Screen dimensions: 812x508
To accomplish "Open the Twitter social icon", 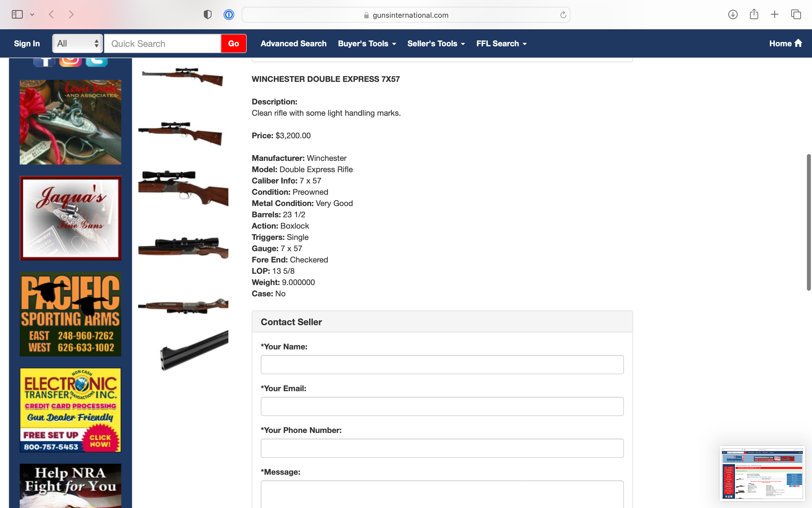I will [97, 62].
